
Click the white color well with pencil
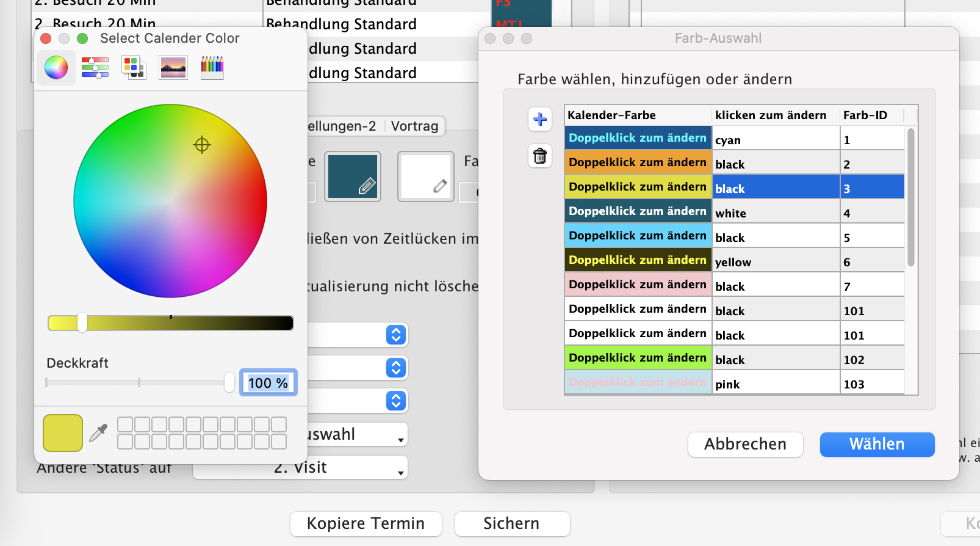426,177
